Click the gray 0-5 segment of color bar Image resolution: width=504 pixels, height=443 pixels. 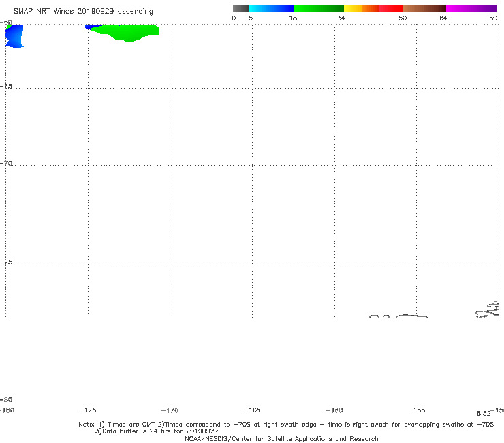(x=241, y=8)
